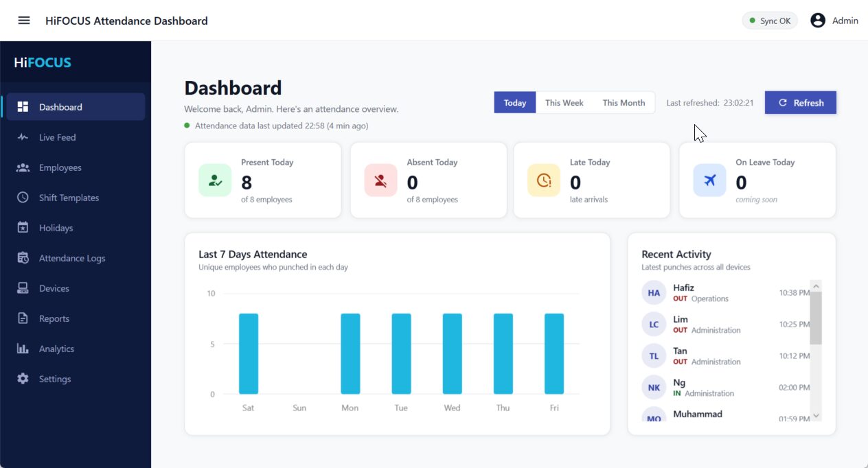Switch to This Week range
Screen dimensions: 868x468
tap(564, 103)
